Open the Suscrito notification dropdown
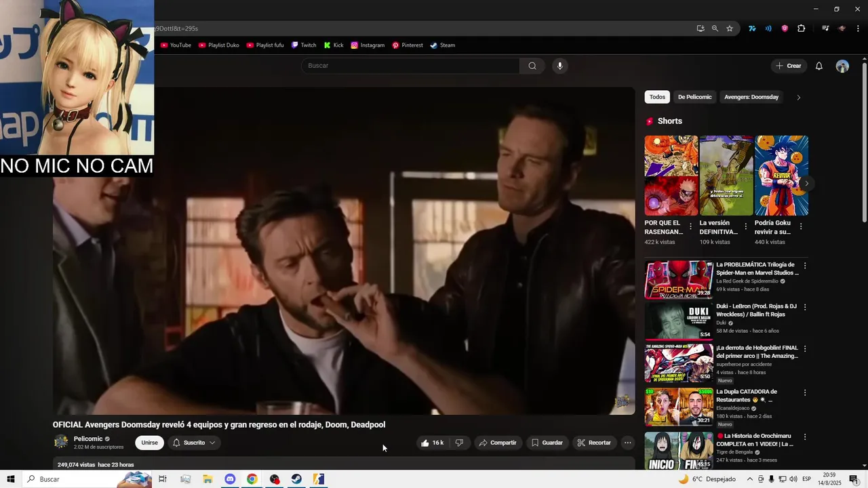This screenshot has height=488, width=868. click(x=194, y=443)
